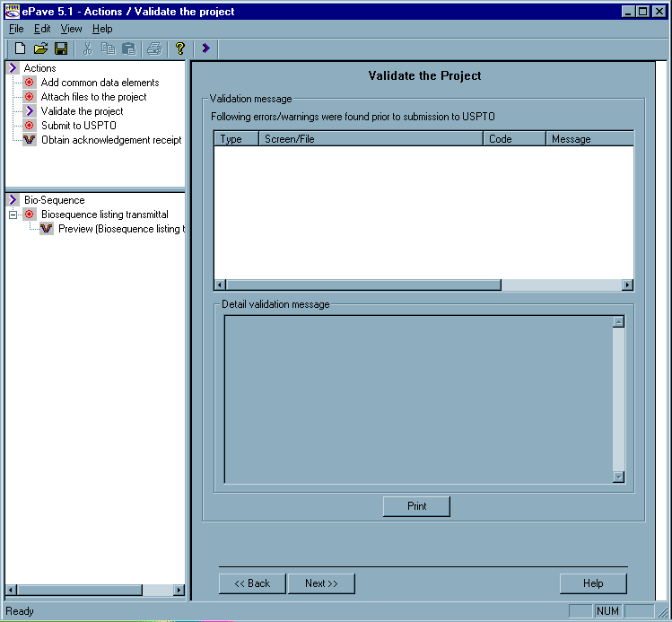This screenshot has width=672, height=622.
Task: Select Attach files to the project item
Action: pyautogui.click(x=94, y=97)
